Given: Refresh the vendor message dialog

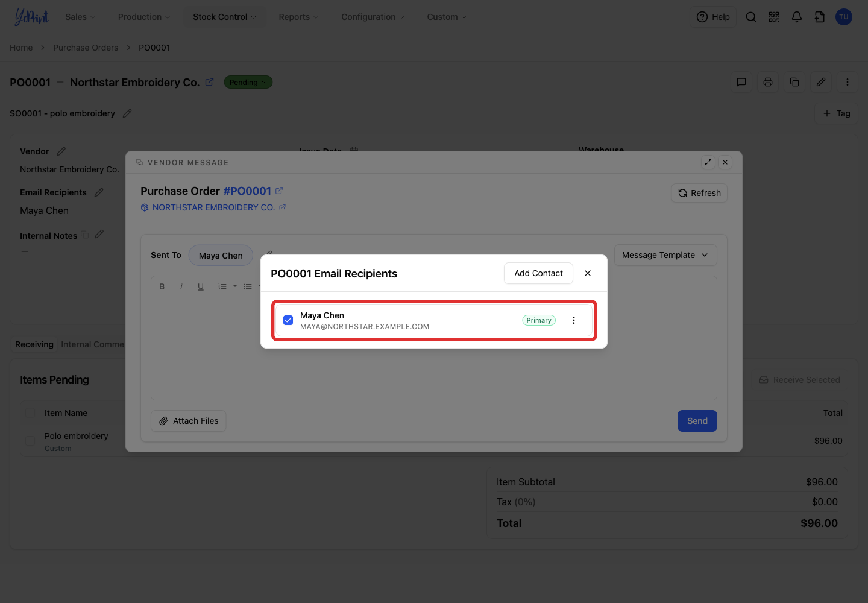Looking at the screenshot, I should point(699,193).
